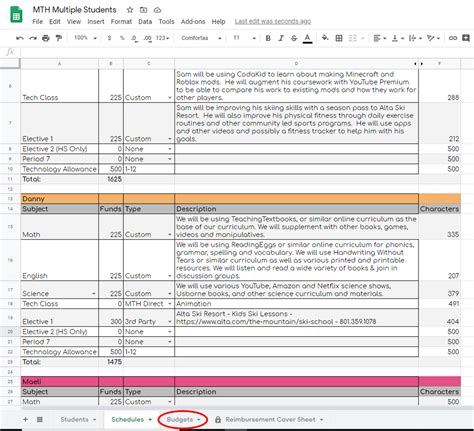Screen dimensions: 474x431
Task: Decrease decimal places
Action: coord(134,38)
